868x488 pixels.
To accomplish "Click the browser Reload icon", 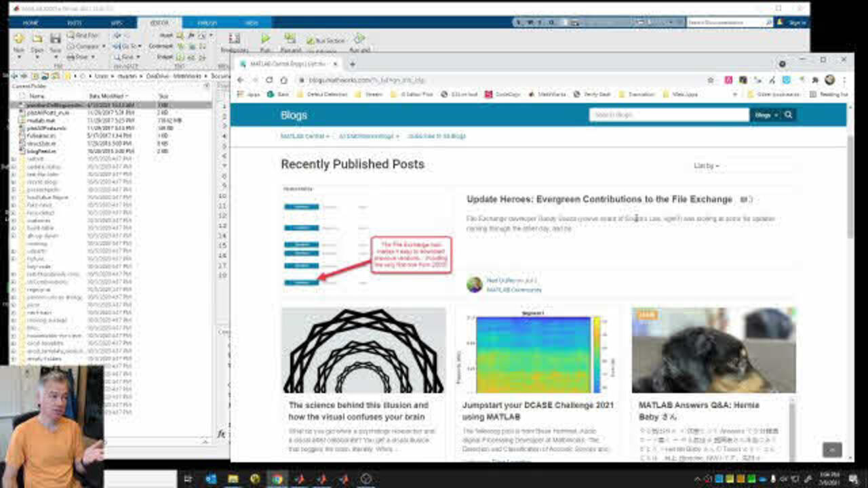I will [269, 80].
